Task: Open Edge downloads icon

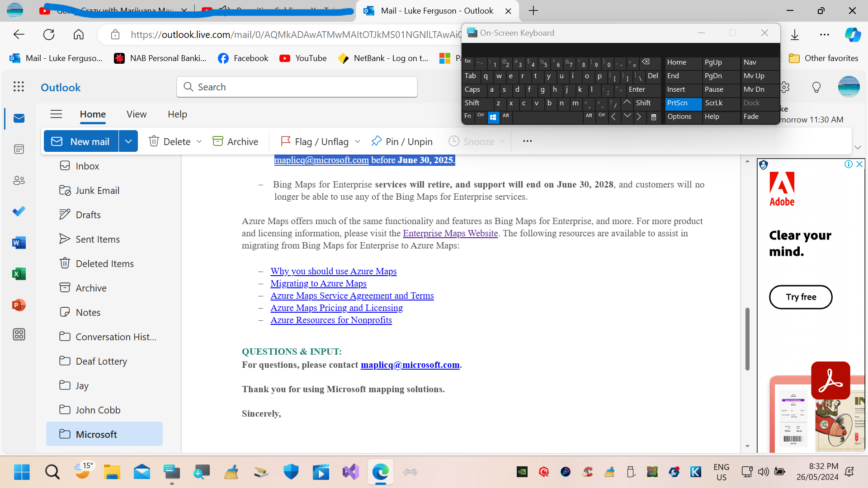Action: [x=795, y=35]
